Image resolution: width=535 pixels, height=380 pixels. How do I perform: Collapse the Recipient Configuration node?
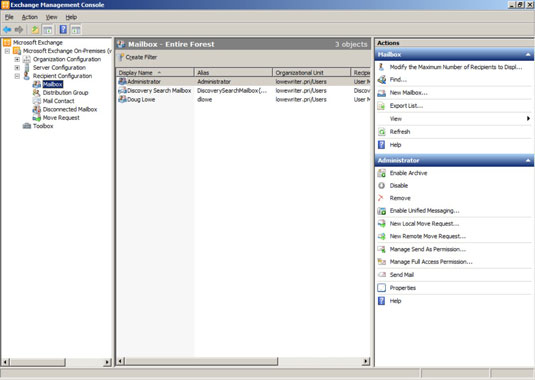pyautogui.click(x=17, y=76)
